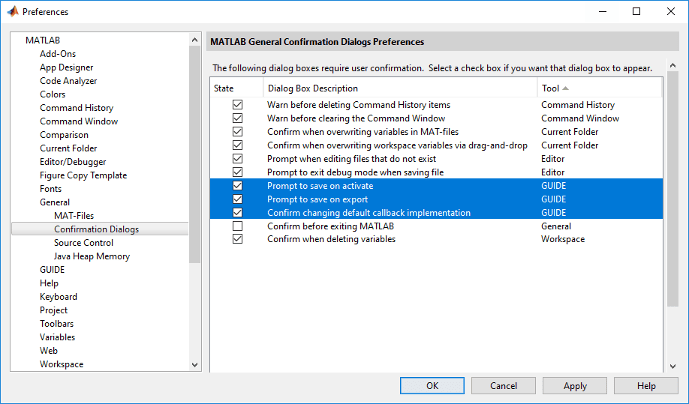
Task: Maximize the Preferences window
Action: (636, 11)
